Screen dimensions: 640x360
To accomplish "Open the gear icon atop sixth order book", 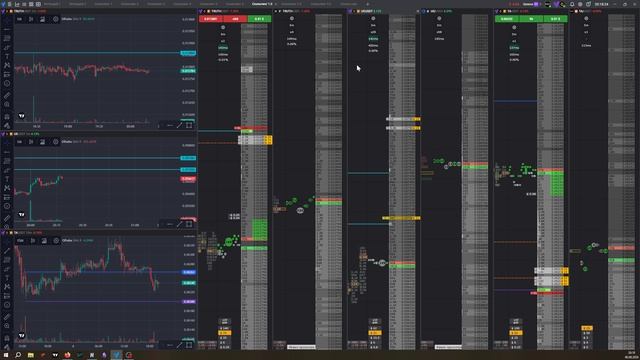I will tap(586, 18).
